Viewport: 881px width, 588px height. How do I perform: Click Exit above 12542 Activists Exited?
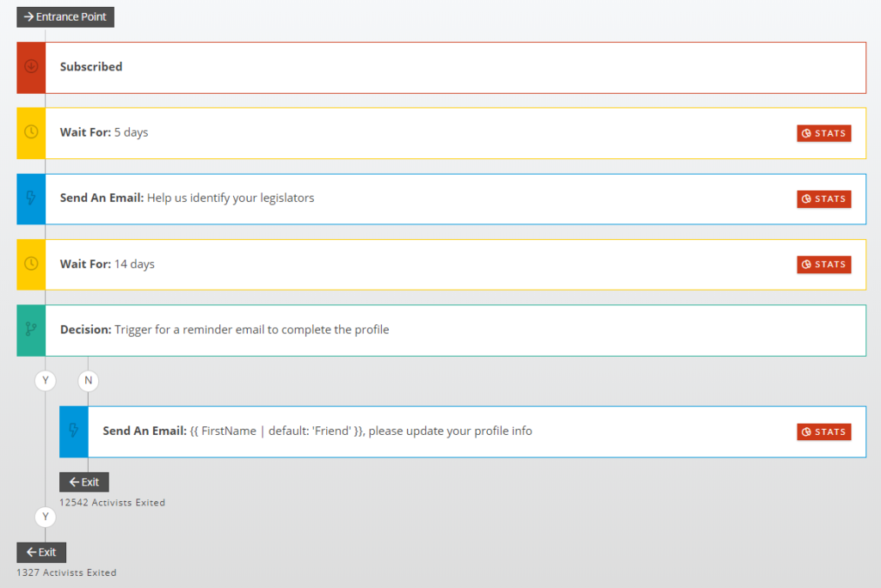click(84, 482)
